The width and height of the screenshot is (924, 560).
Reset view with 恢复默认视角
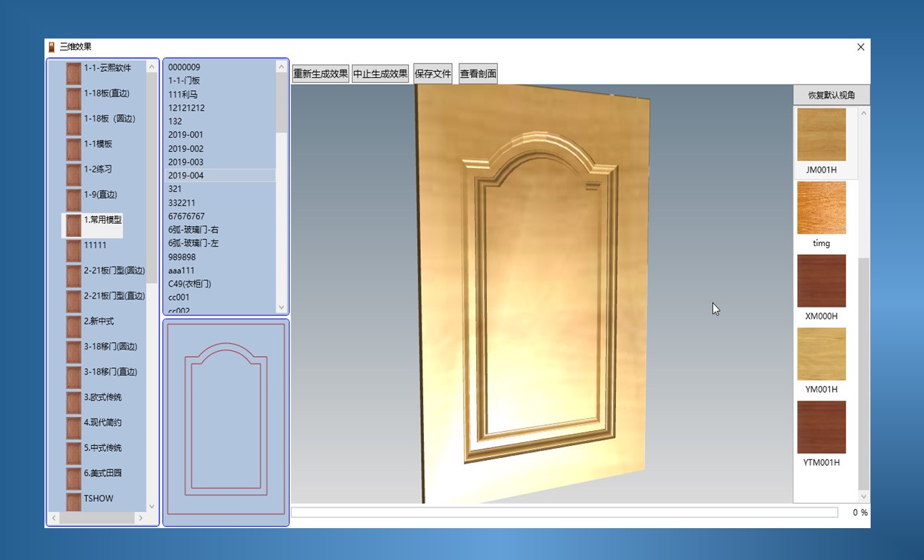[x=831, y=96]
